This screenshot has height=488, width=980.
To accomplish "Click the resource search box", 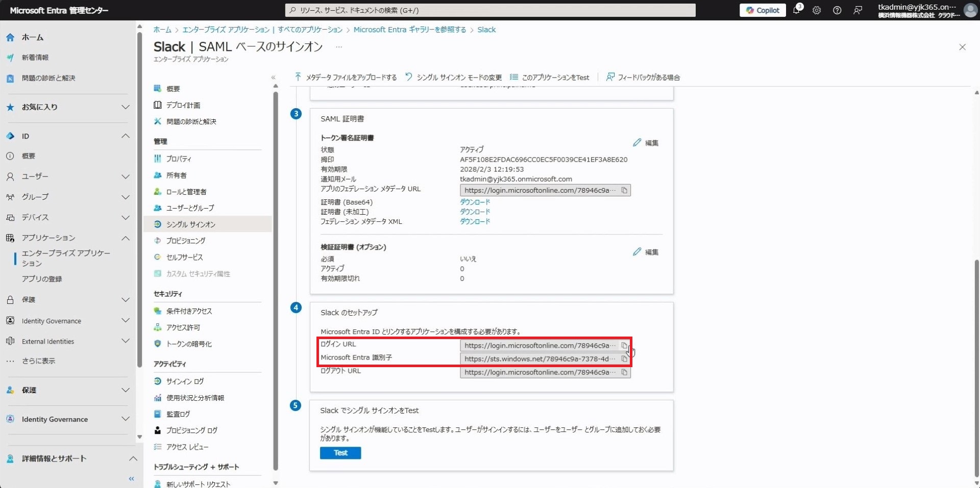I will point(490,10).
